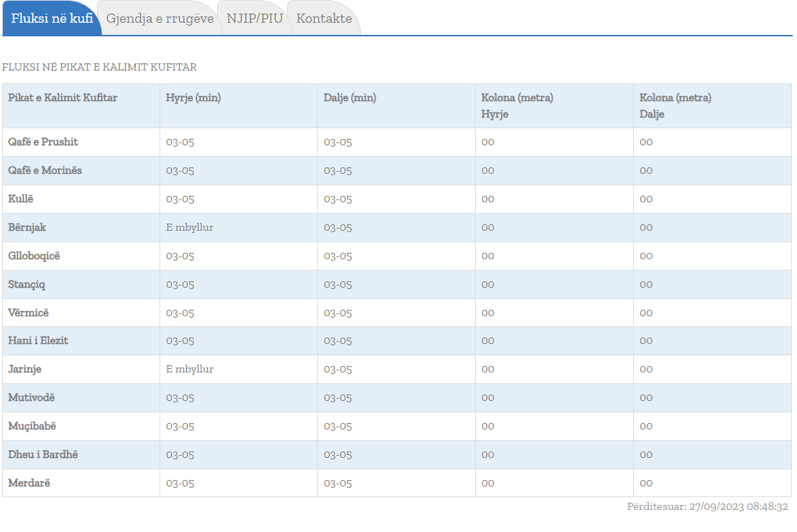Click the Përditesuar timestamp text
Viewport: 797px width, 532px height.
pos(707,507)
